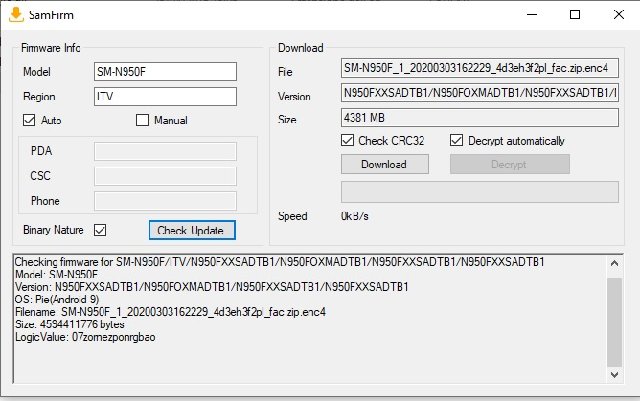Screen dimensions: 640x401
Task: Toggle the Binary Nature checkbox
Action: click(x=100, y=230)
